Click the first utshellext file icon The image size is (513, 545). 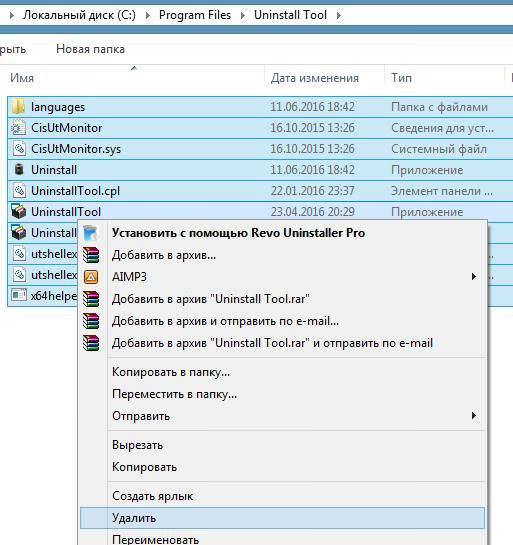coord(19,254)
